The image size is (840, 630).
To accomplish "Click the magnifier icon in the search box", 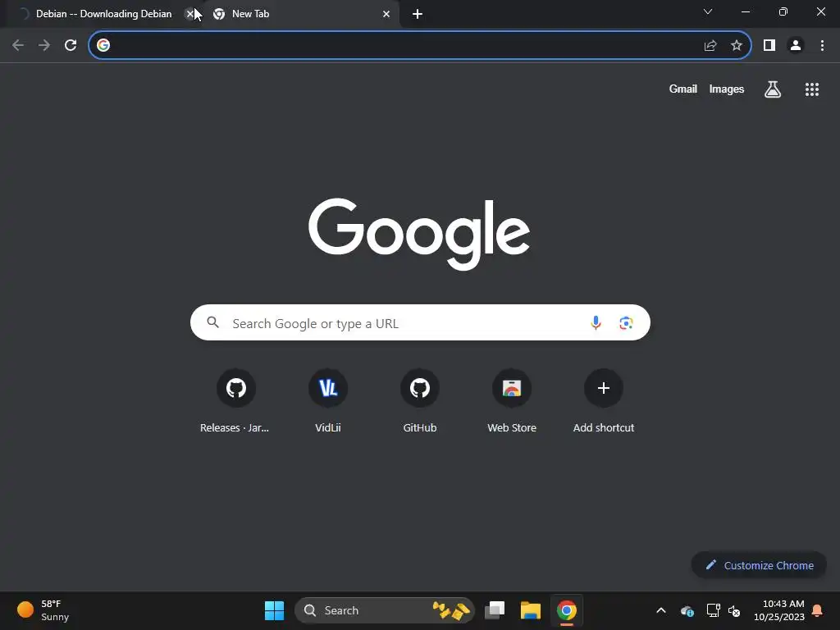I will [213, 322].
